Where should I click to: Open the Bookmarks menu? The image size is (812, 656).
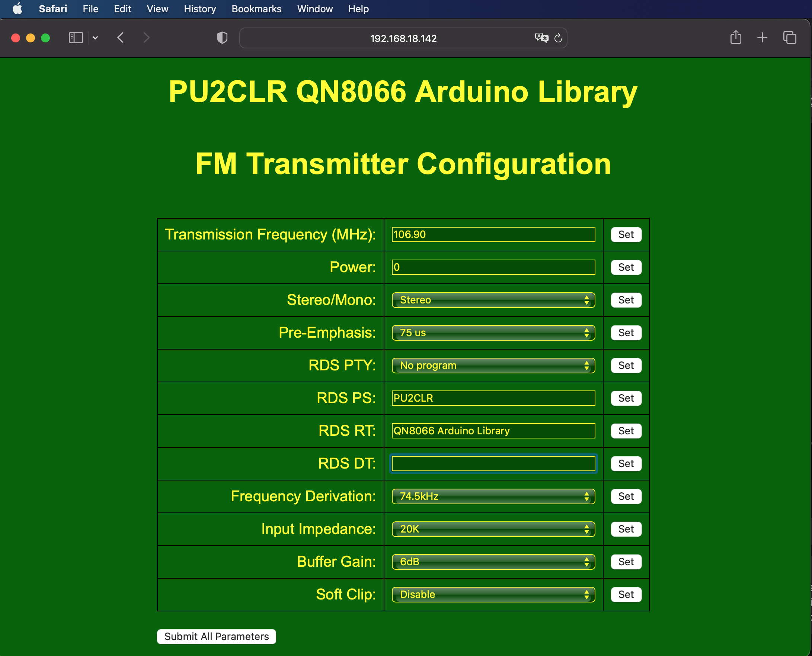click(256, 9)
